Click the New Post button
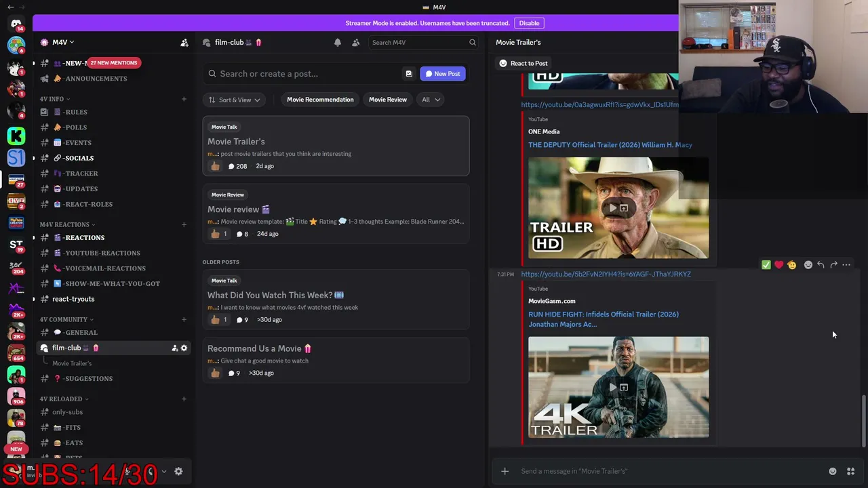The height and width of the screenshot is (488, 868). point(443,74)
